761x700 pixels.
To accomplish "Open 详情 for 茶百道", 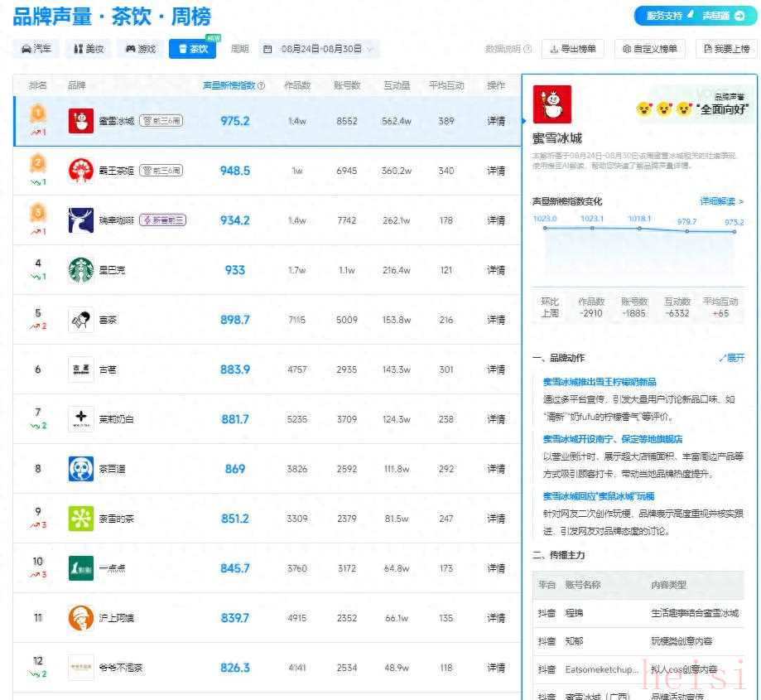I will pos(496,469).
